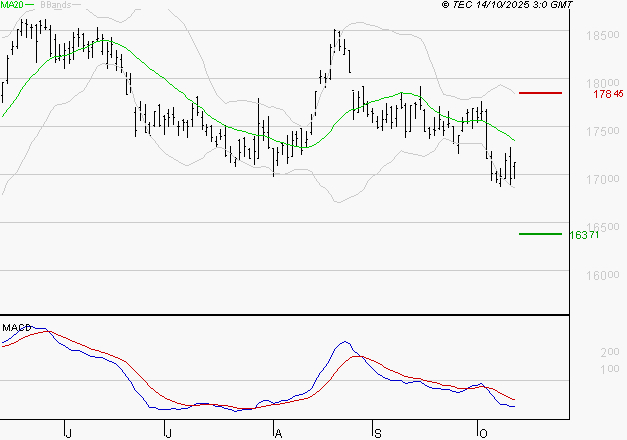This screenshot has width=627, height=440.
Task: Click the MA20 legend label
Action: (12, 5)
